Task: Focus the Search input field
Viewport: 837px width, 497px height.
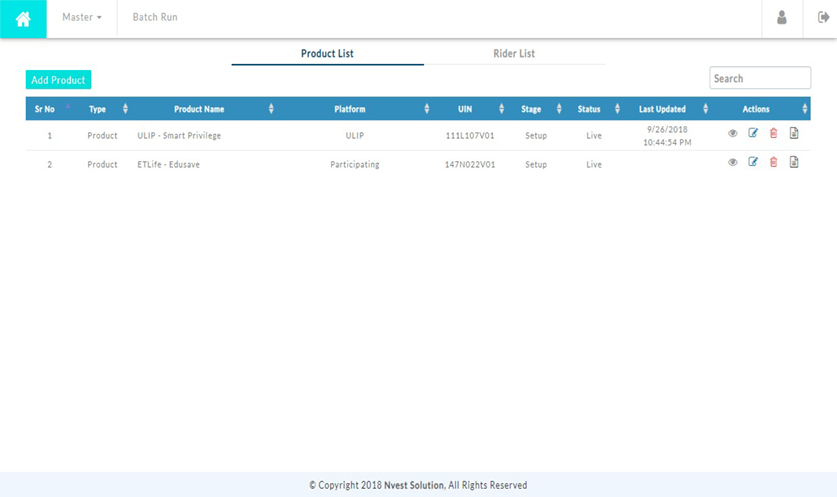Action: click(760, 79)
